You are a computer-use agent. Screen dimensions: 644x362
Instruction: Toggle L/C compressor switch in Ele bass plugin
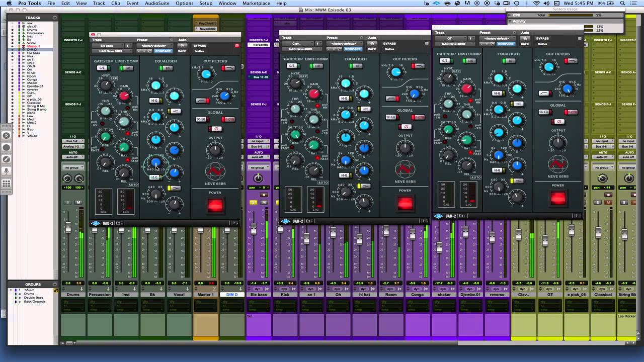(x=127, y=68)
